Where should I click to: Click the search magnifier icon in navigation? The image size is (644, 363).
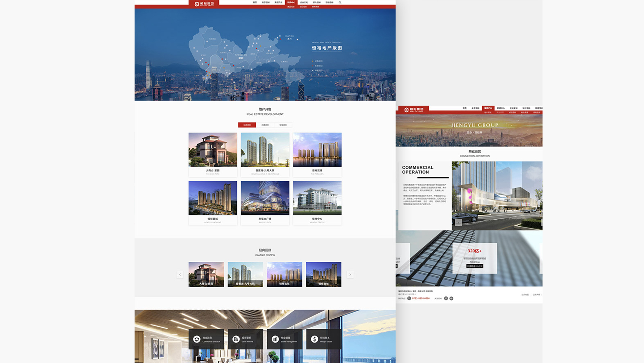coord(340,3)
